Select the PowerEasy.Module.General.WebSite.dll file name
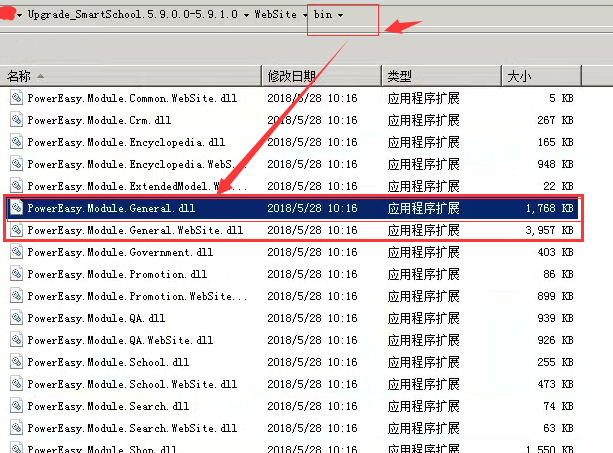This screenshot has width=613, height=453. [135, 230]
